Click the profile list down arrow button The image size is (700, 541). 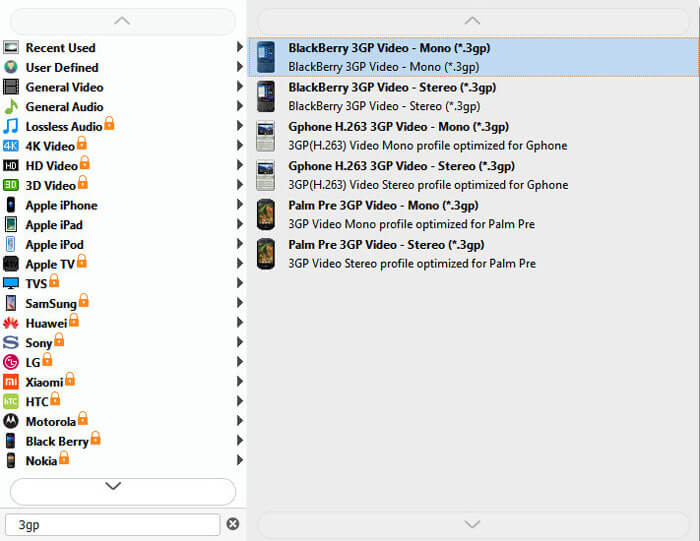pos(473,524)
